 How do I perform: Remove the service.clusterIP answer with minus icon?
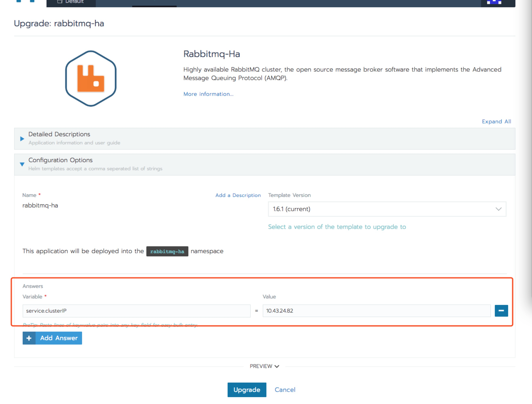click(x=501, y=311)
